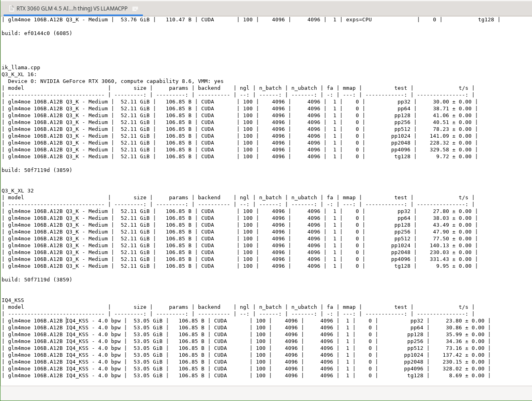Click the 'Q3_K_XL 32' section label
This screenshot has height=401, width=532.
(x=18, y=191)
